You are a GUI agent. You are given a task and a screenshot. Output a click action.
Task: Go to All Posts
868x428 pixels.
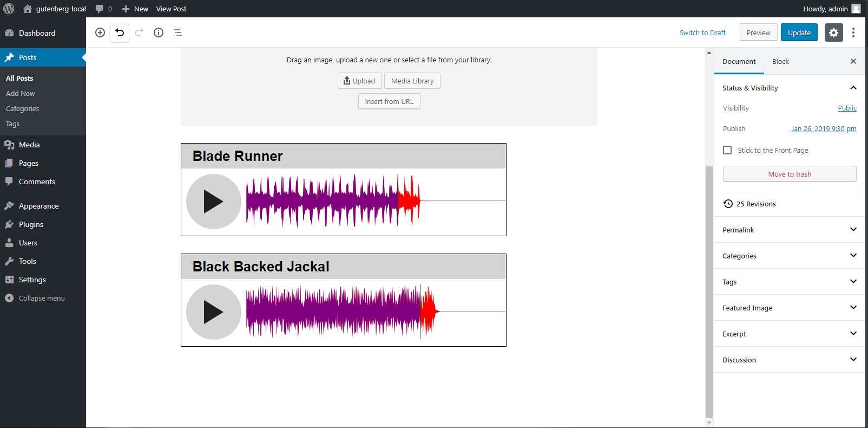coord(19,78)
